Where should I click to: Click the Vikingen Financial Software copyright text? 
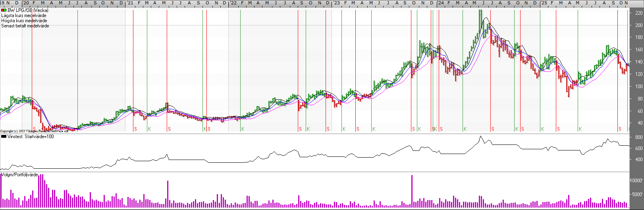34,131
